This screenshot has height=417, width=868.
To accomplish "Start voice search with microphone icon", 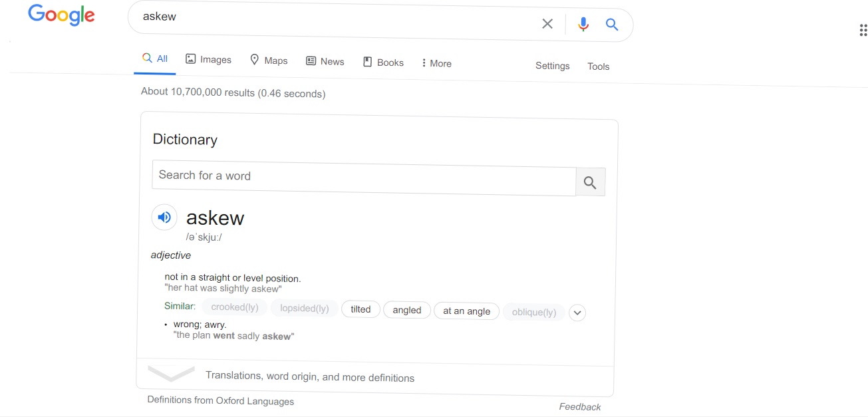I will [583, 25].
